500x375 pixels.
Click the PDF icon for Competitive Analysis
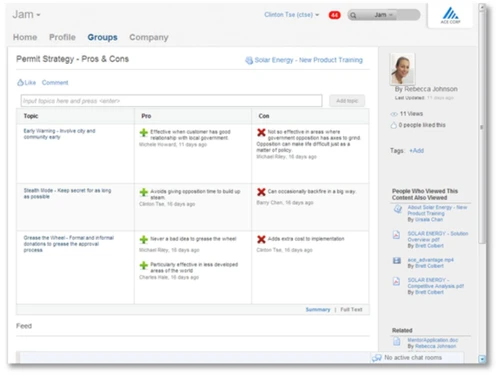point(396,281)
